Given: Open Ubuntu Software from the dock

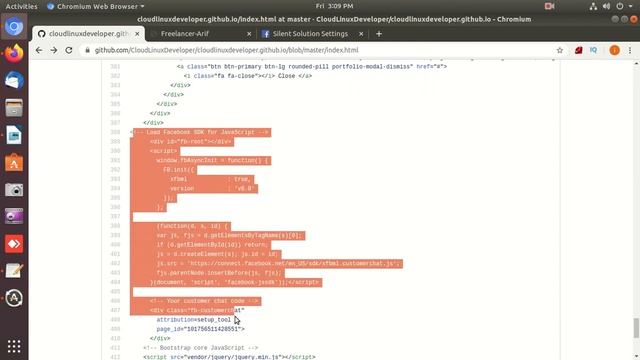Looking at the screenshot, I should point(14,162).
